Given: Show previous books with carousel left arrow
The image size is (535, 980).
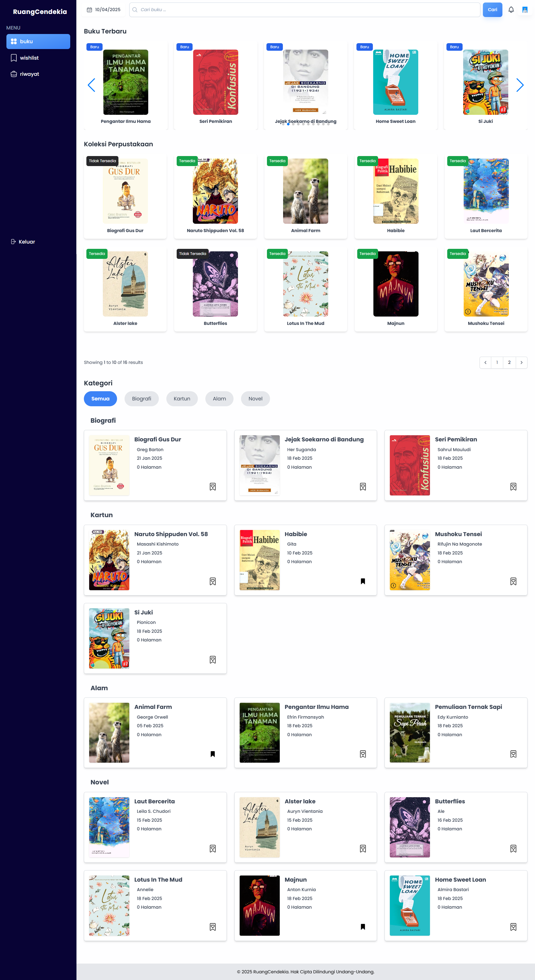Looking at the screenshot, I should [x=91, y=85].
